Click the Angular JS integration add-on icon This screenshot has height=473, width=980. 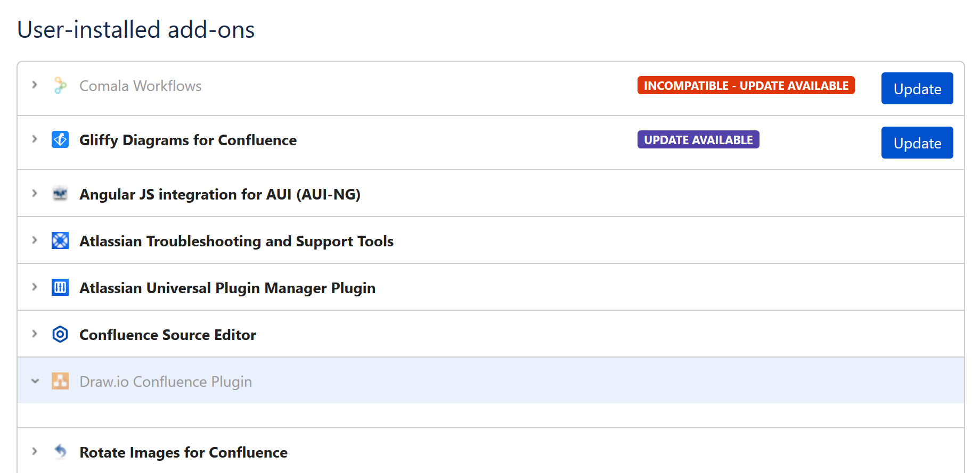point(60,194)
